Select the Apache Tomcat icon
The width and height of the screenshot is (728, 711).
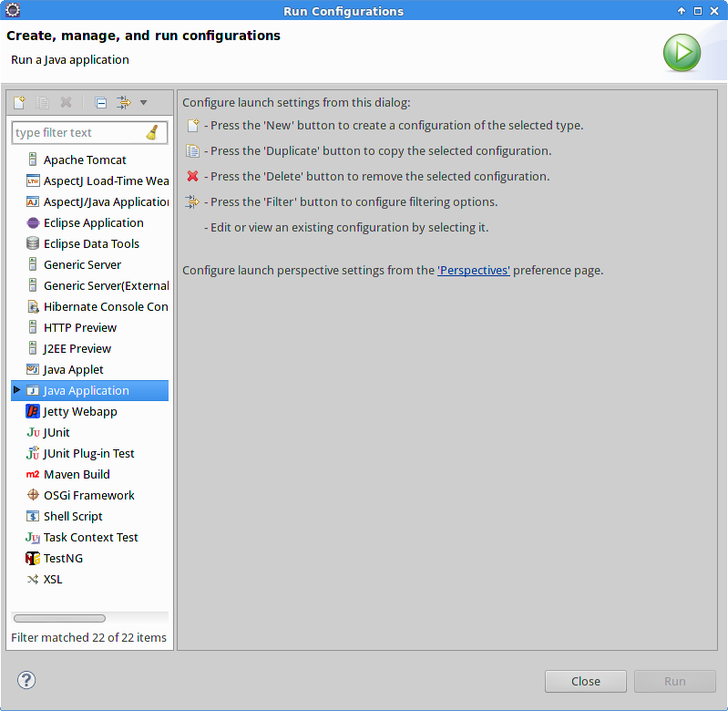point(33,160)
